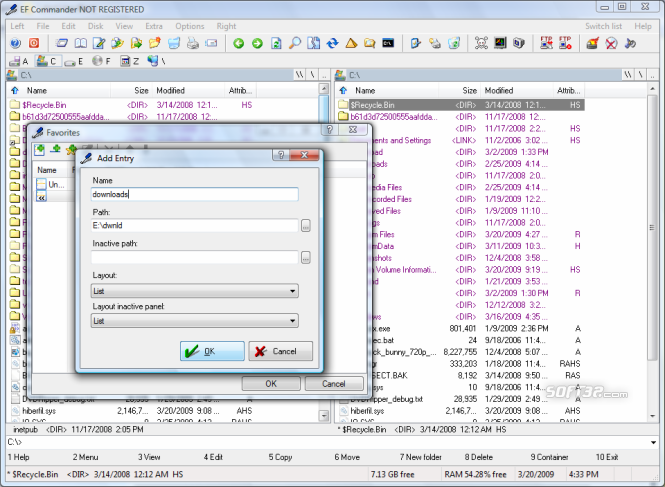Click the blue synchronize arrows toolbar icon

(x=332, y=43)
